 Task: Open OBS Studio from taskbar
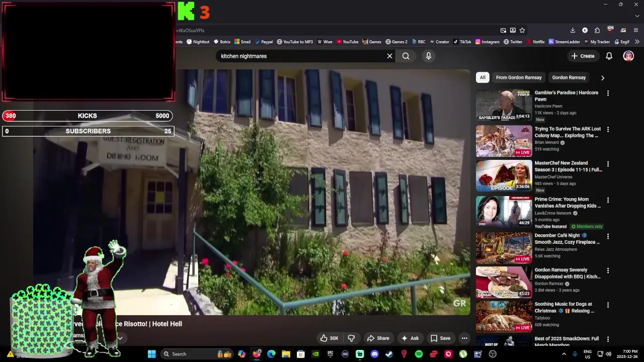pyautogui.click(x=493, y=354)
